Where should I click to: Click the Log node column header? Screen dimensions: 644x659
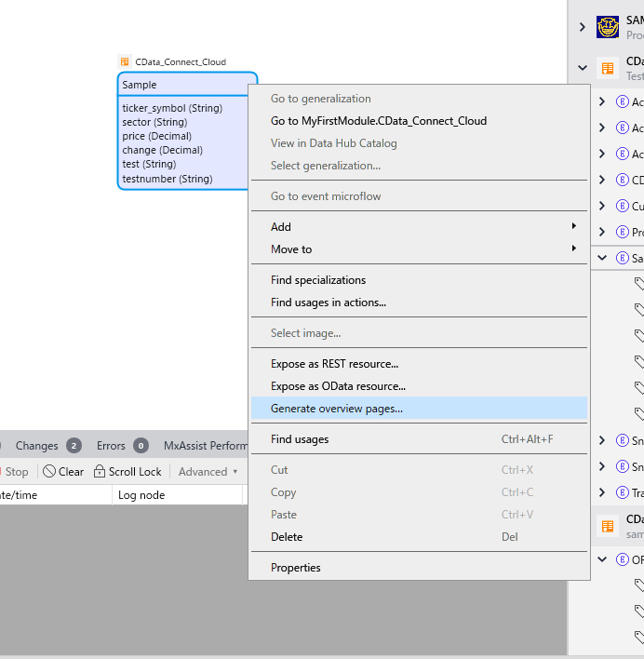tap(141, 495)
